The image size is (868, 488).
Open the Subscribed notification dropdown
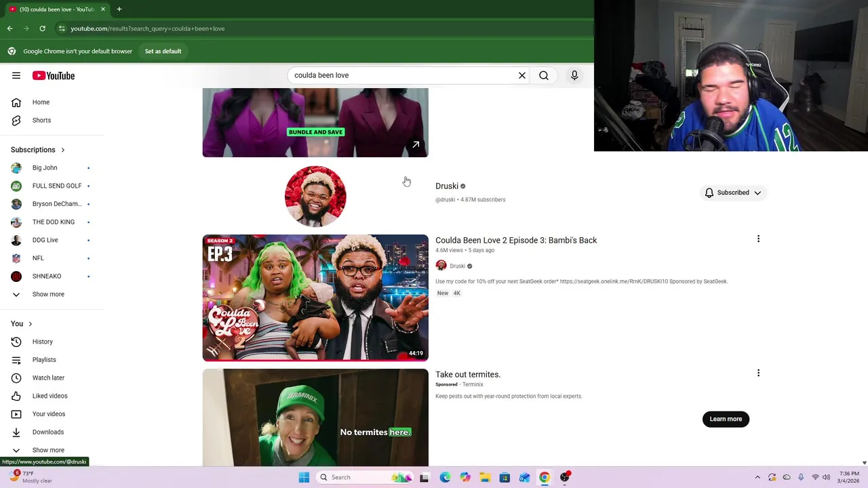pyautogui.click(x=733, y=192)
